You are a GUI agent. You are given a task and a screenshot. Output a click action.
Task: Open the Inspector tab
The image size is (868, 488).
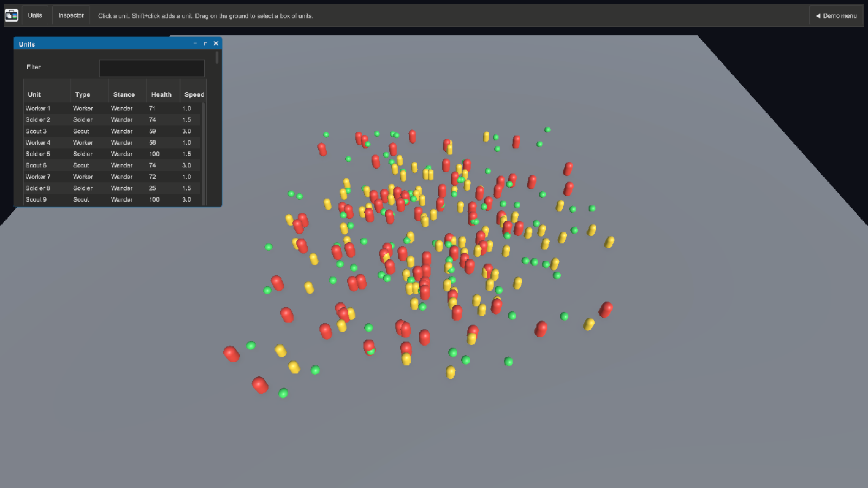[x=71, y=16]
